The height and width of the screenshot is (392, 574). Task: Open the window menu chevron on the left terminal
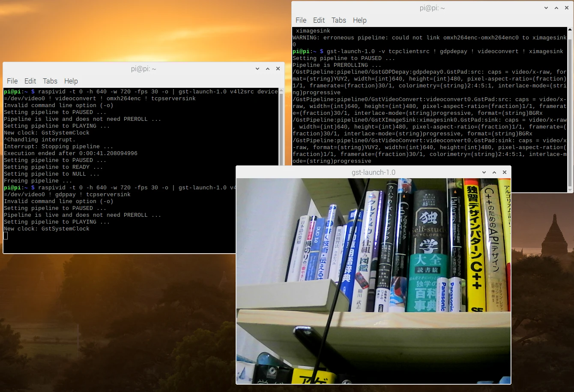click(257, 68)
